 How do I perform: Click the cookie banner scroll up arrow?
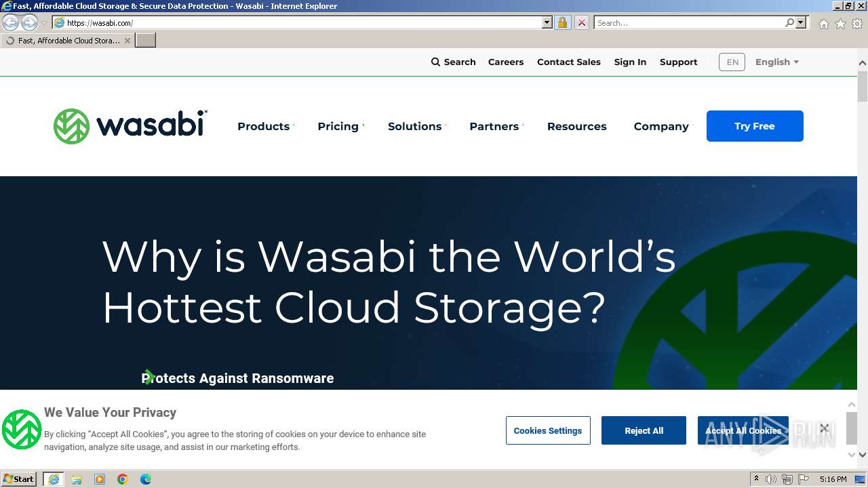click(852, 405)
